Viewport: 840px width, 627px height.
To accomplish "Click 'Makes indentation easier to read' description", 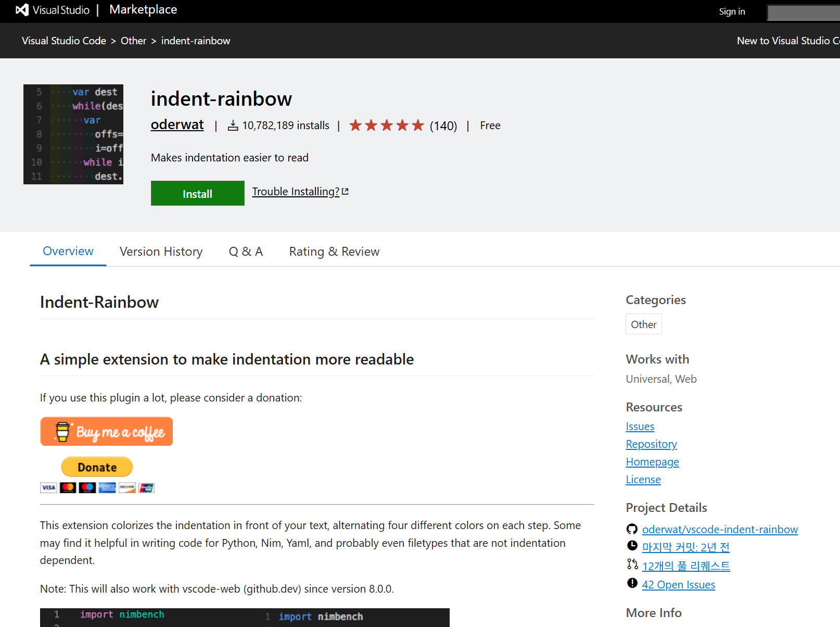I will tap(230, 158).
